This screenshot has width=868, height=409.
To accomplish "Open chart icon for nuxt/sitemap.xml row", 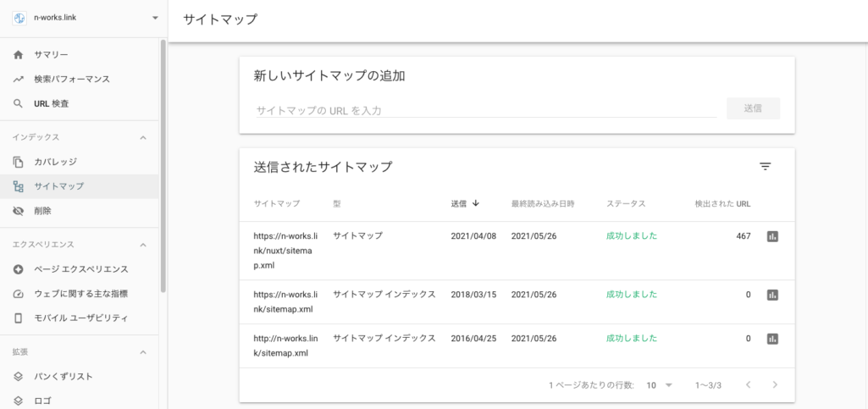I will [771, 236].
